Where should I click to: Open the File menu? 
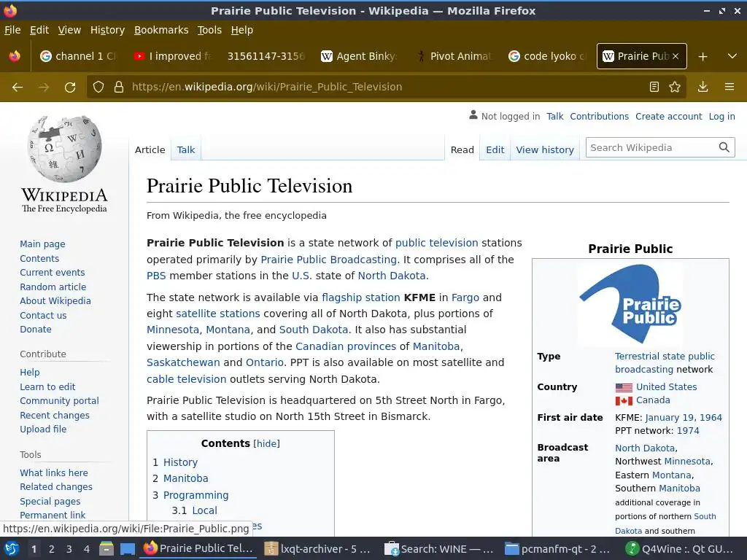12,30
